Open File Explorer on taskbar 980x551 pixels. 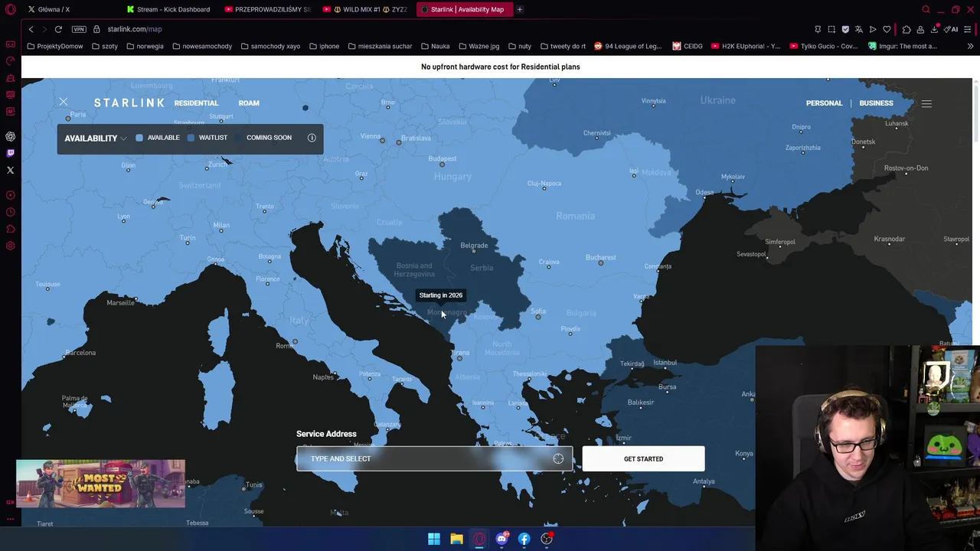coord(456,539)
